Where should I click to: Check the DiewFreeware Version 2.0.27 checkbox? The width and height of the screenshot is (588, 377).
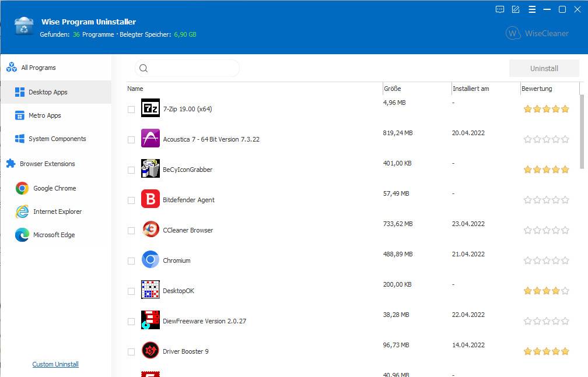(x=131, y=322)
